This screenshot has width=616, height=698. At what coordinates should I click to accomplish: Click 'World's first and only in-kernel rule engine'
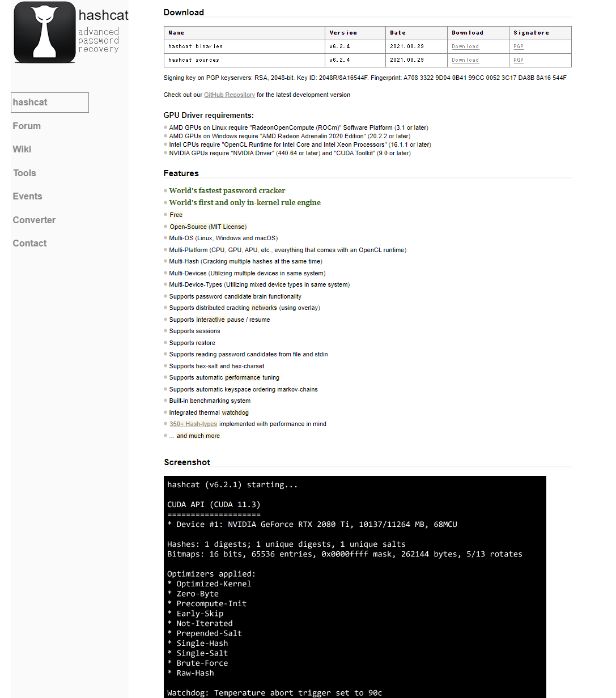point(245,202)
